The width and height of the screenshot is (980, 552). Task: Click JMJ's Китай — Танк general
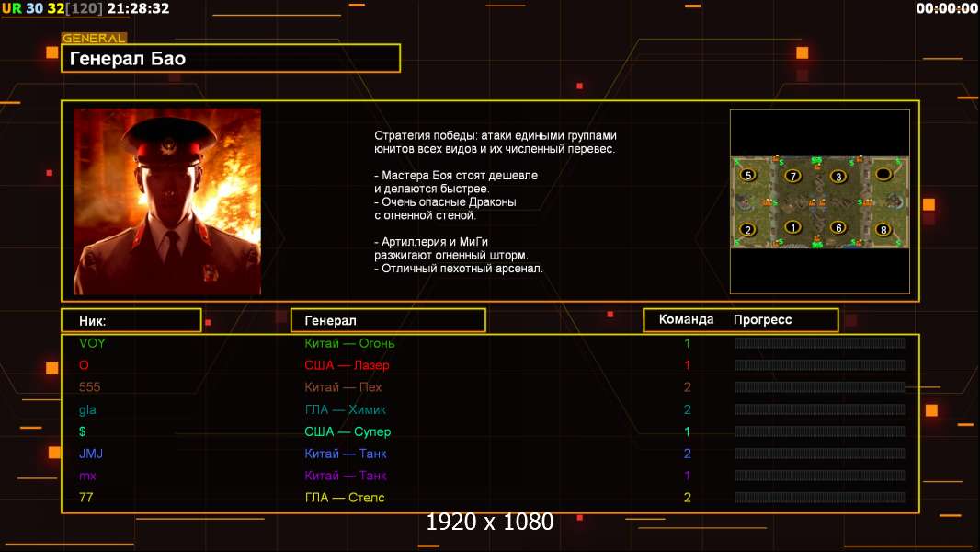[346, 454]
